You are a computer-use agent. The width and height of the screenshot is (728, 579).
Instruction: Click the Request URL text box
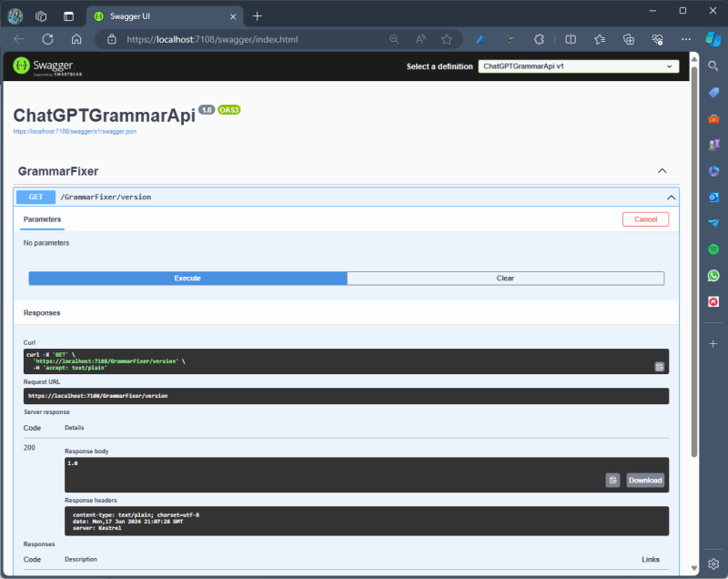click(x=346, y=396)
